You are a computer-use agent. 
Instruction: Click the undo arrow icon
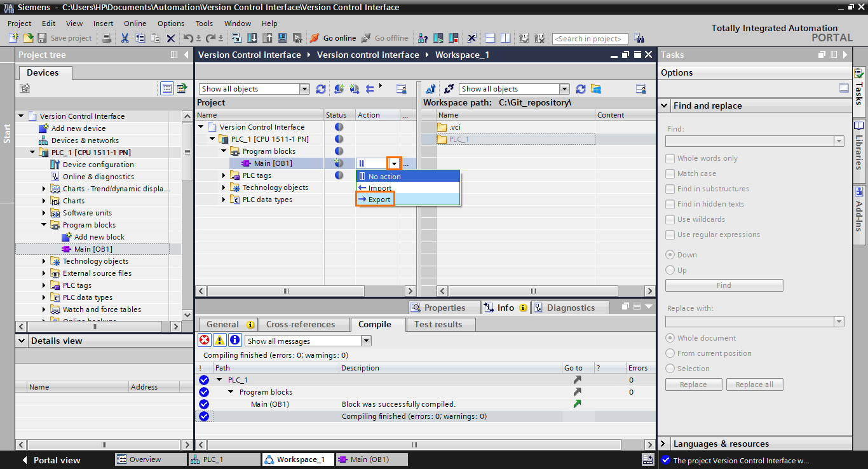click(x=188, y=37)
